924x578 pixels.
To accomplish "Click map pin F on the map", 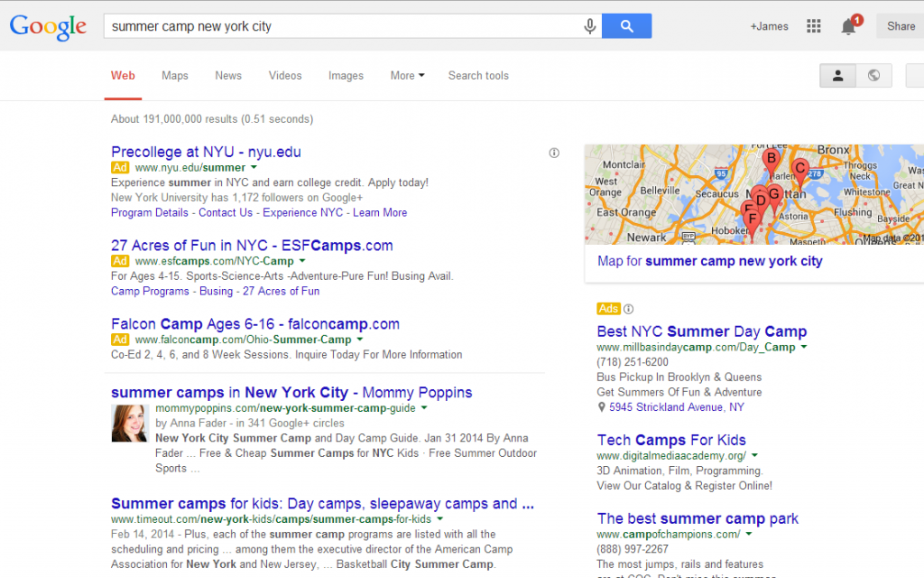I will click(752, 221).
